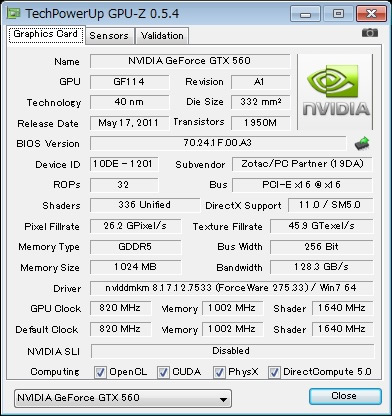Viewport: 392px width, 416px height.
Task: Click the Default Clock row Memory 1002 MHz
Action: pyautogui.click(x=232, y=329)
